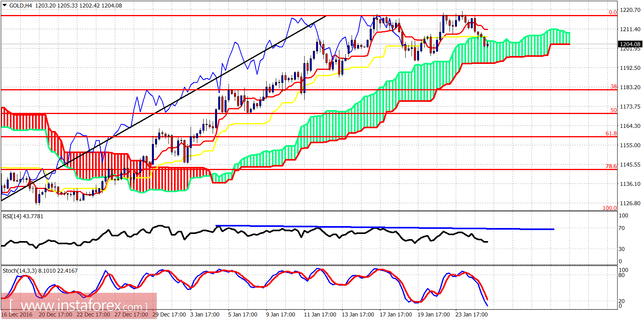Click the 27 Dec 17:00 time label
Viewport: 644px width, 320px height.
[x=131, y=314]
